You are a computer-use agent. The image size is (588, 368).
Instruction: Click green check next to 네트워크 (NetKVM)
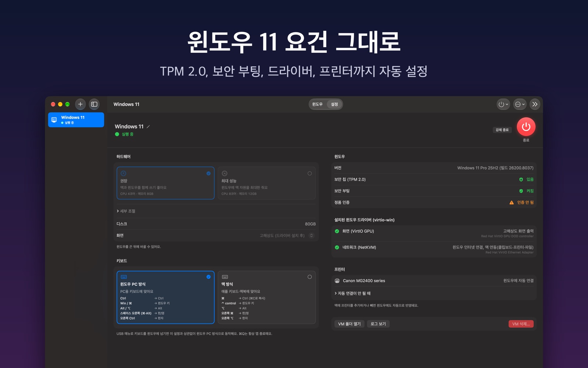tap(337, 247)
